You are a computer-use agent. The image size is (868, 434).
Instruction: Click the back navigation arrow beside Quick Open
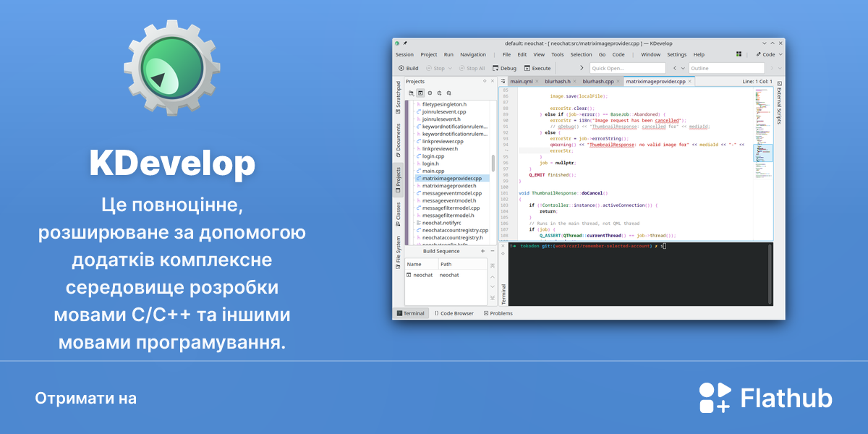(675, 68)
